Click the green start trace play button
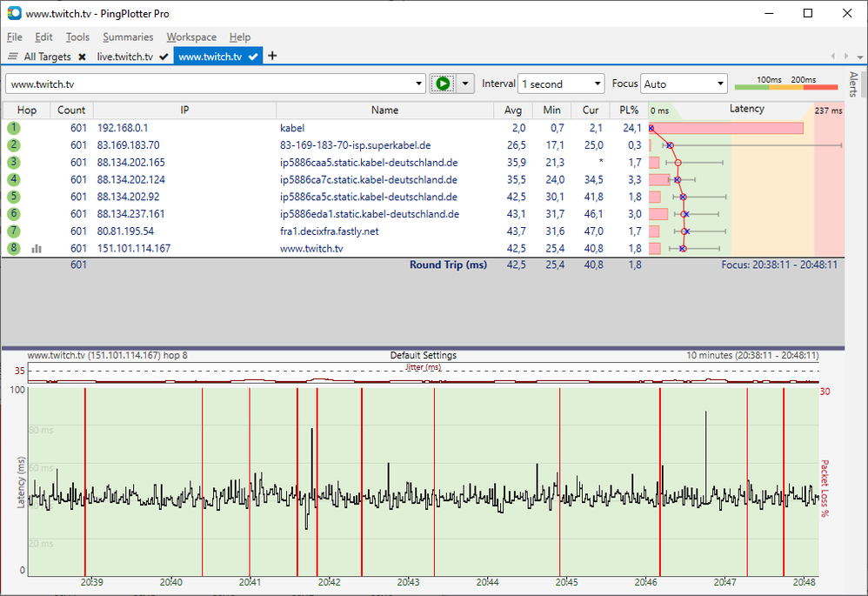The height and width of the screenshot is (596, 868). [x=443, y=84]
